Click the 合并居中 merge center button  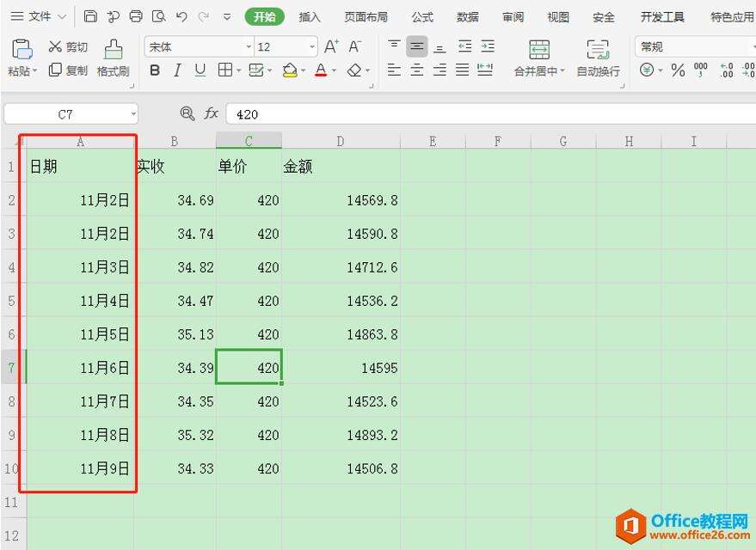tap(538, 60)
